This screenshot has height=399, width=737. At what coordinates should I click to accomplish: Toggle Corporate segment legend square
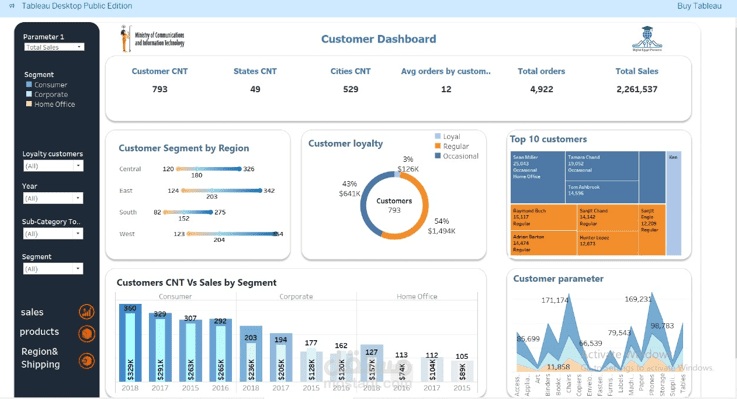(29, 94)
